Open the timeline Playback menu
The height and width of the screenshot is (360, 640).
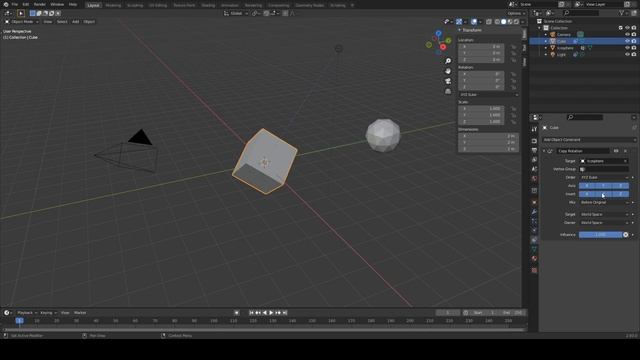[x=26, y=313]
